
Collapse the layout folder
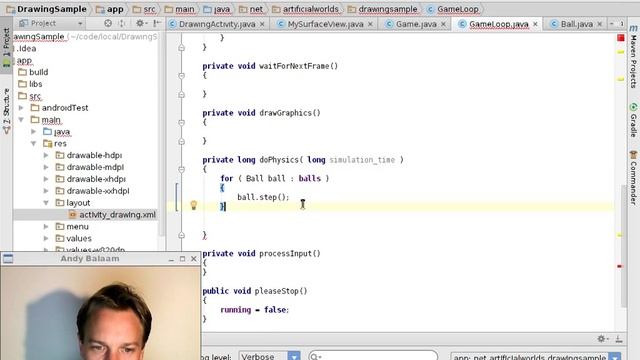point(46,202)
